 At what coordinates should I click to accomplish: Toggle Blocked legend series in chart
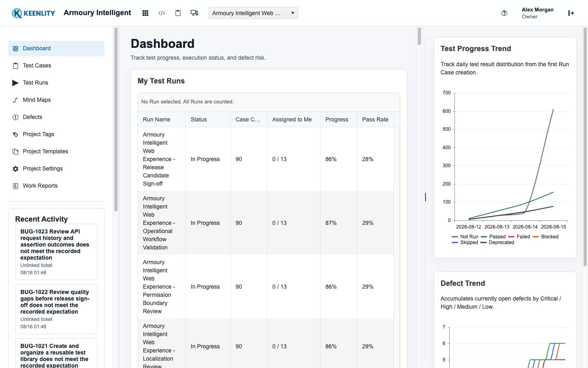point(546,237)
